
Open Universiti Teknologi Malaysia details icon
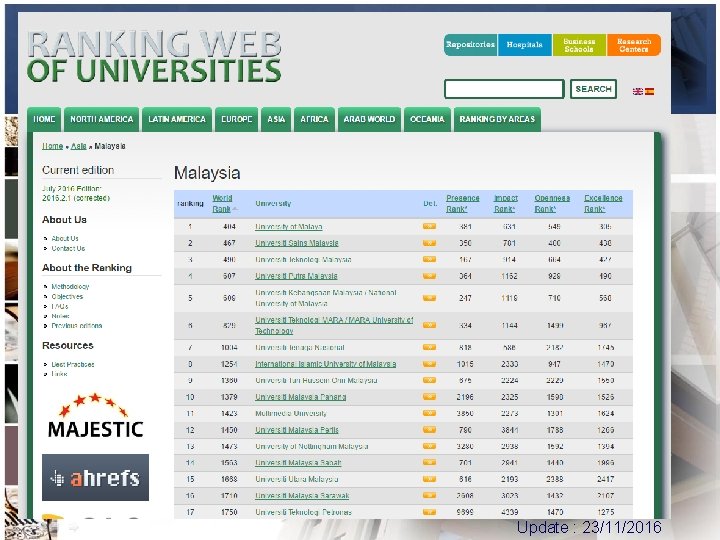429,259
